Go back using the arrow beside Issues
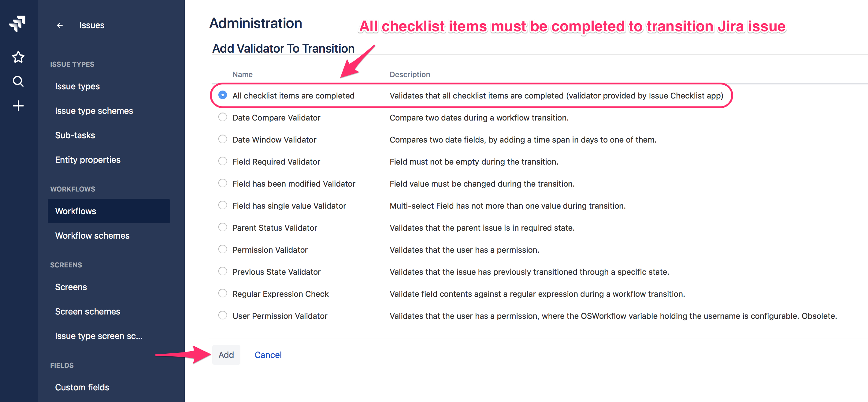This screenshot has height=402, width=868. [60, 25]
